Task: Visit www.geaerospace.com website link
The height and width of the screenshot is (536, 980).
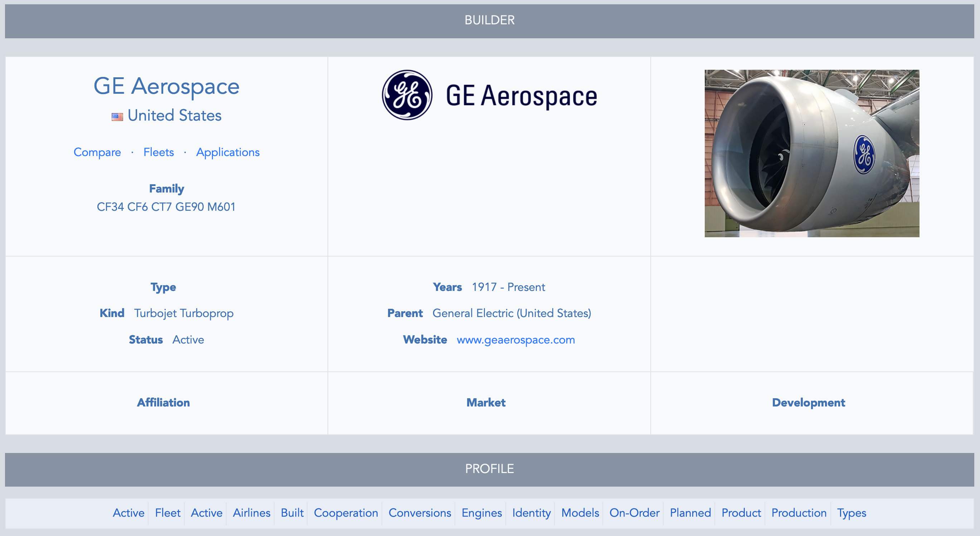Action: click(516, 340)
